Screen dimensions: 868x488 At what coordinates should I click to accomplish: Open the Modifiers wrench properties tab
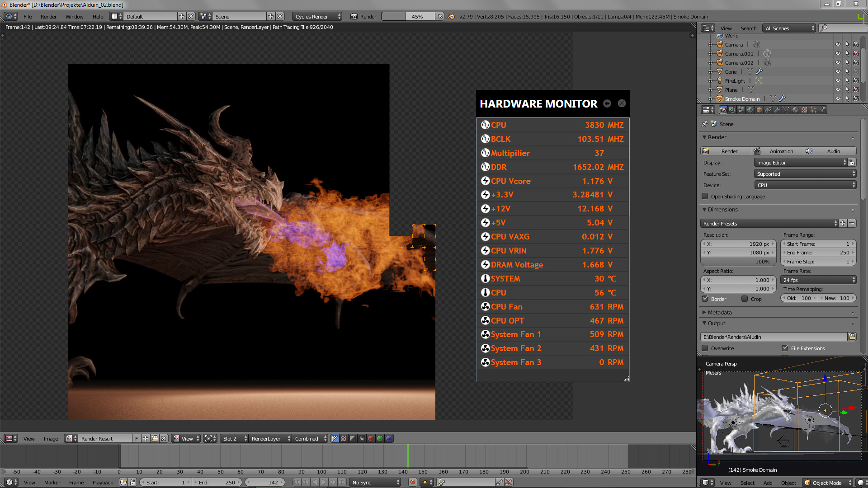[x=777, y=110]
